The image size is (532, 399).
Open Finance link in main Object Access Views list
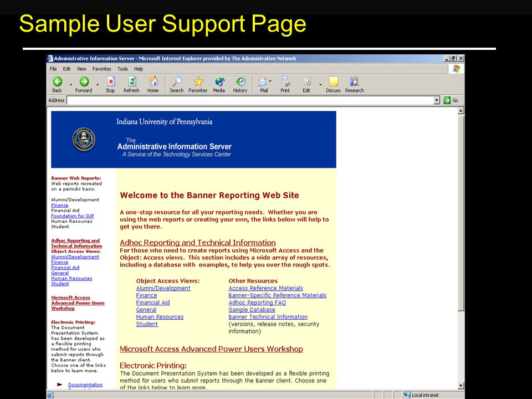(146, 295)
